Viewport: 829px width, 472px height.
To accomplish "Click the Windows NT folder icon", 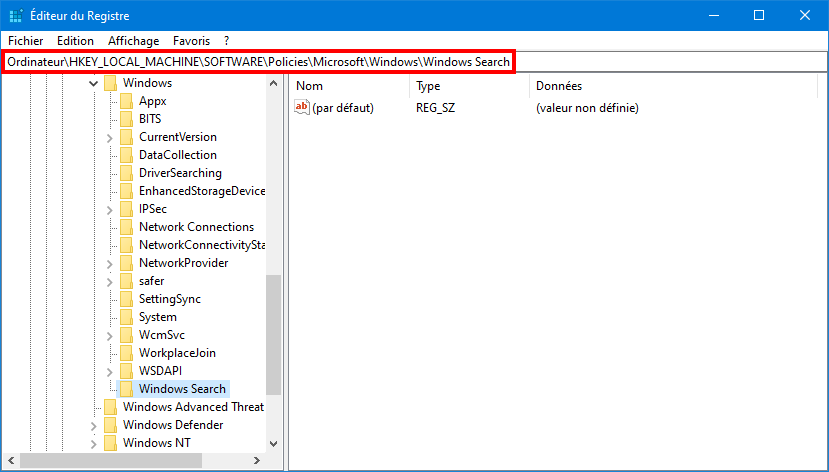I will pyautogui.click(x=110, y=442).
